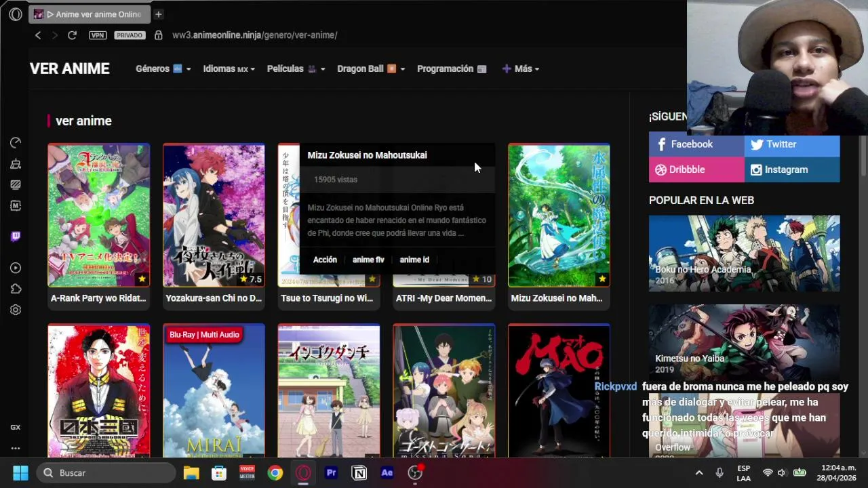The image size is (868, 488).
Task: Open GX Cleaner broom icon in sidebar
Action: coord(16,164)
